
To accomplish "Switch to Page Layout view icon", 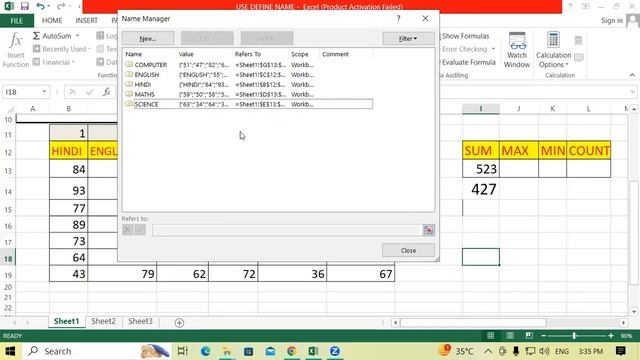I will click(510, 336).
